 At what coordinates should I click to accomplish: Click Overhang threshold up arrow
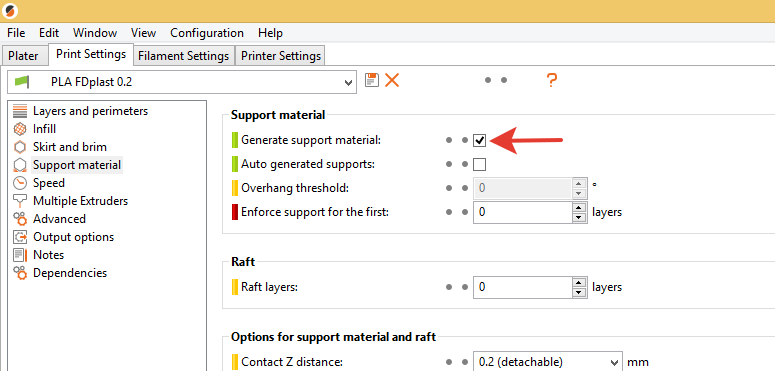click(x=579, y=183)
